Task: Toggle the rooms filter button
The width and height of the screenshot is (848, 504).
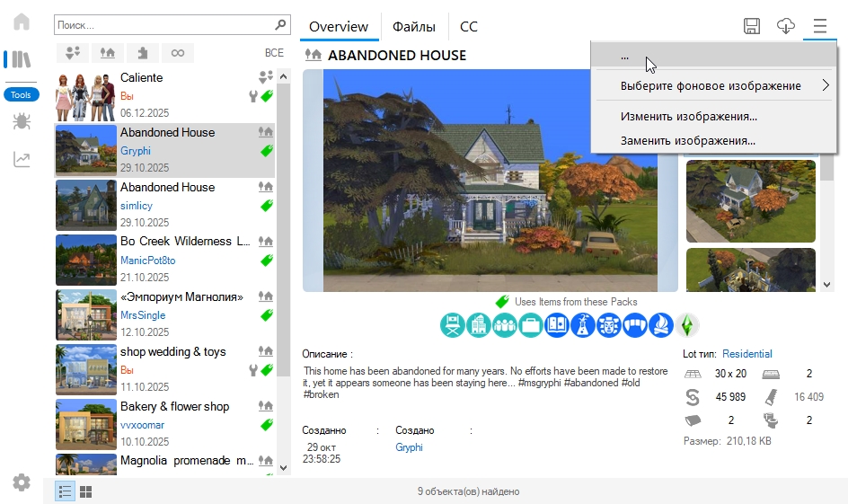Action: tap(143, 53)
